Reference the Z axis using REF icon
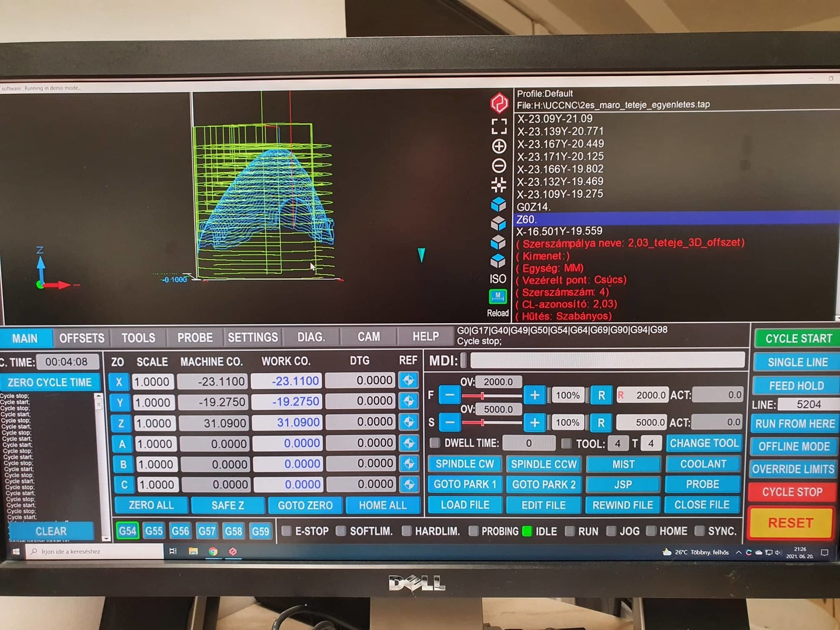The width and height of the screenshot is (840, 630). point(409,422)
